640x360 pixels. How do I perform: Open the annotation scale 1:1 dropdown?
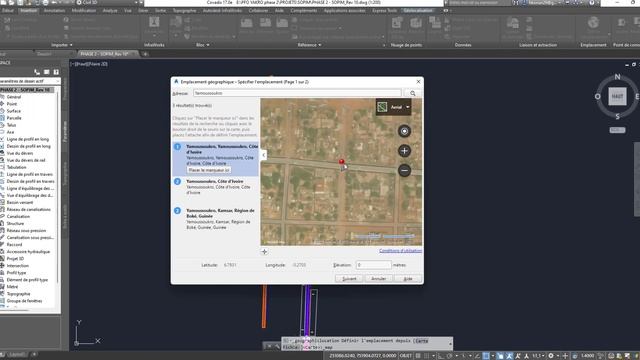[x=538, y=356]
